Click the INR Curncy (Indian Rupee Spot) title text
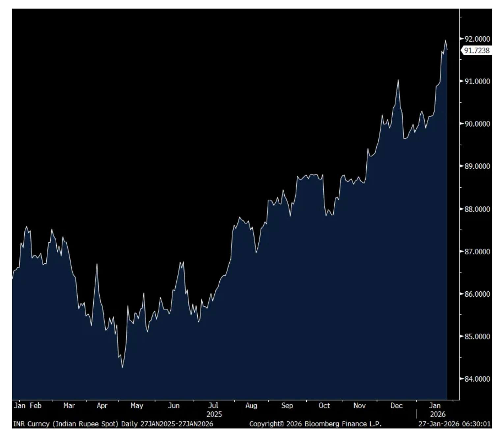Screen dimensions: 504x441 [x=66, y=424]
